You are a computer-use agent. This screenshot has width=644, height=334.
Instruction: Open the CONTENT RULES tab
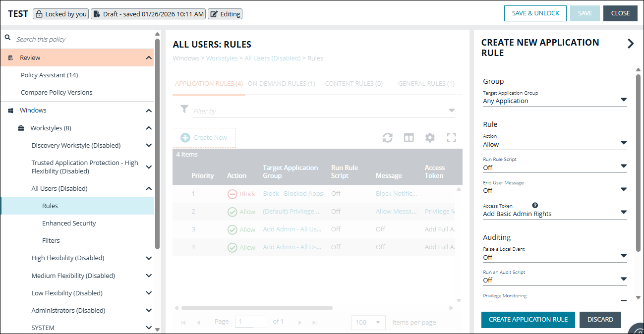[x=353, y=83]
